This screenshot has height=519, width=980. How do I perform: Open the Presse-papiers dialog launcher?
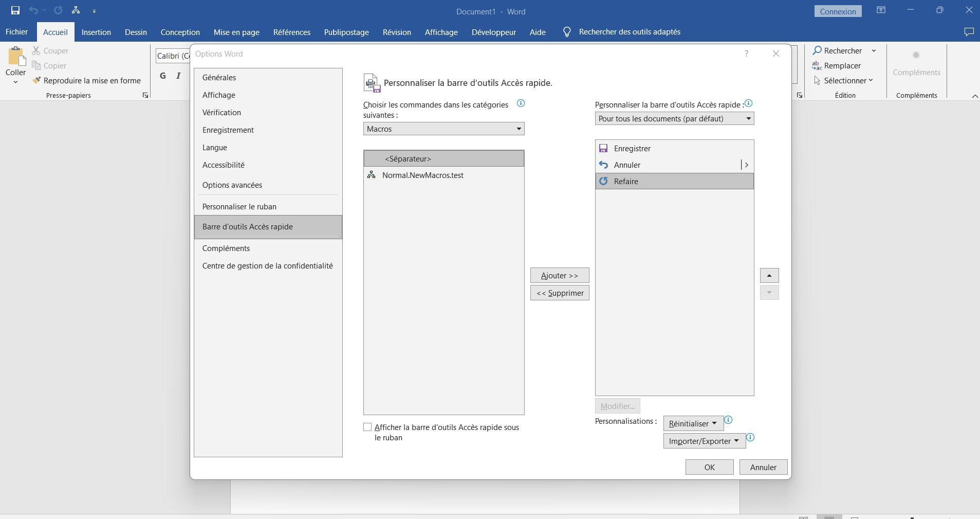click(x=145, y=96)
